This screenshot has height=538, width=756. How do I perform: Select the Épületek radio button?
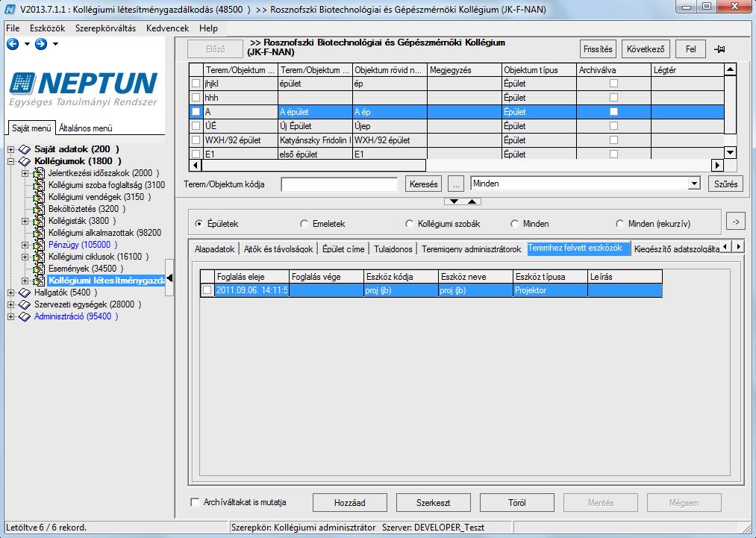[x=199, y=224]
